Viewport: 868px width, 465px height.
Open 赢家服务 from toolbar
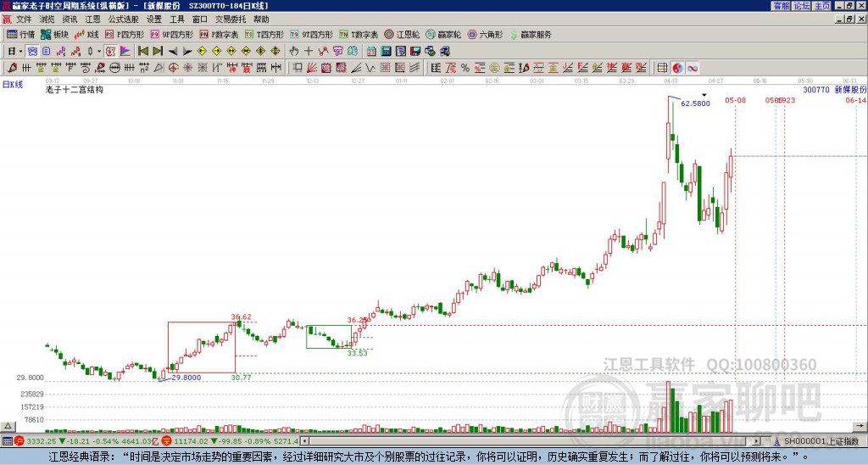pyautogui.click(x=531, y=34)
